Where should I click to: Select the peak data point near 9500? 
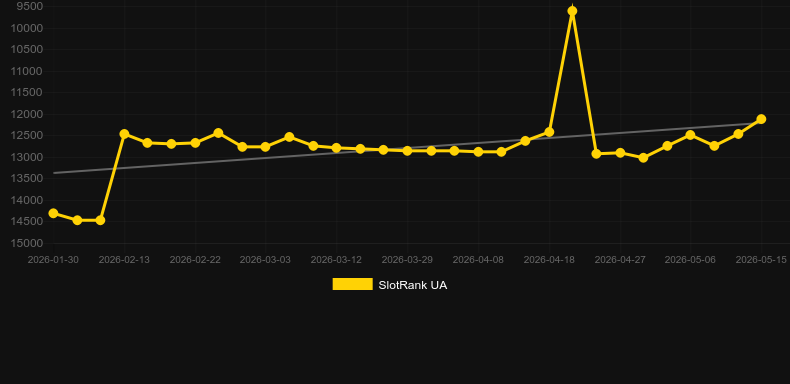[x=572, y=11]
